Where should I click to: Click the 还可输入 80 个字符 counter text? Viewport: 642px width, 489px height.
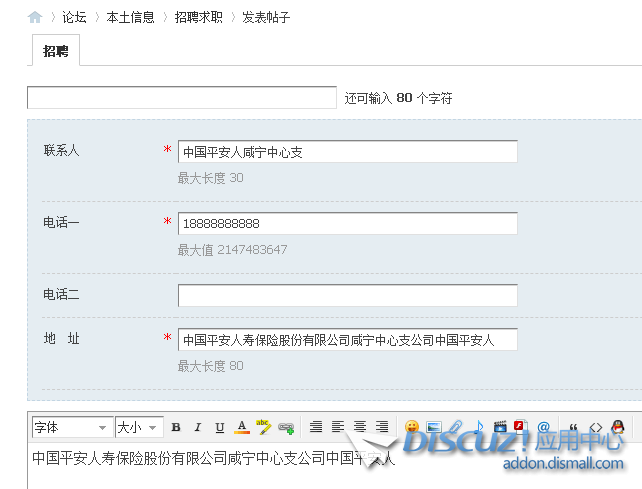tap(398, 98)
